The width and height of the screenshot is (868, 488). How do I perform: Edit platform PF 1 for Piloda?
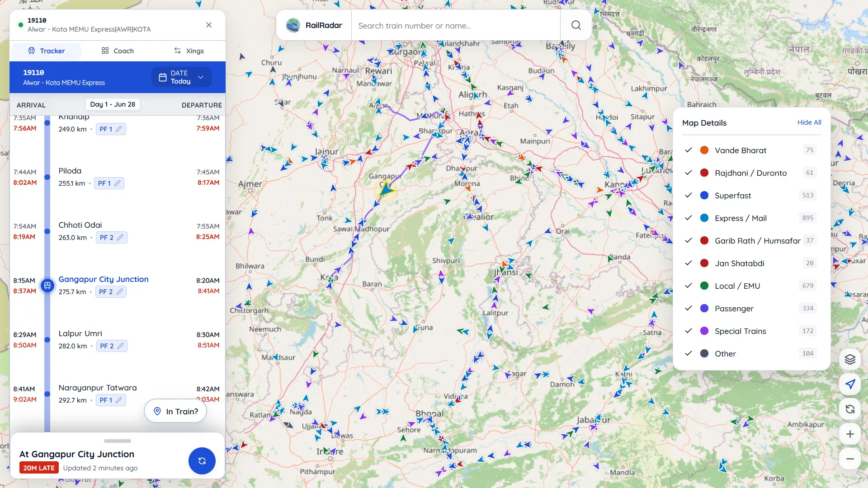click(109, 183)
